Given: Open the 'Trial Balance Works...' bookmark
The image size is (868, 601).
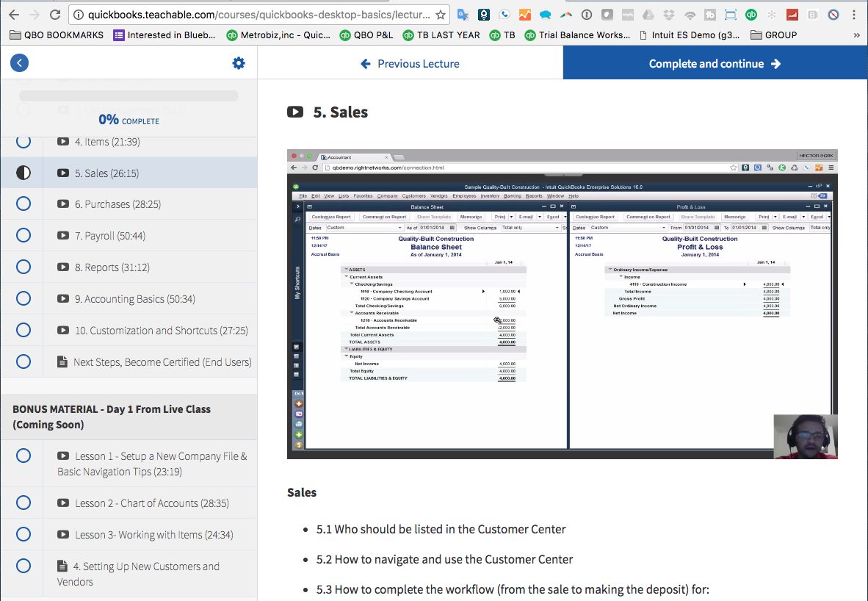Looking at the screenshot, I should [x=577, y=35].
